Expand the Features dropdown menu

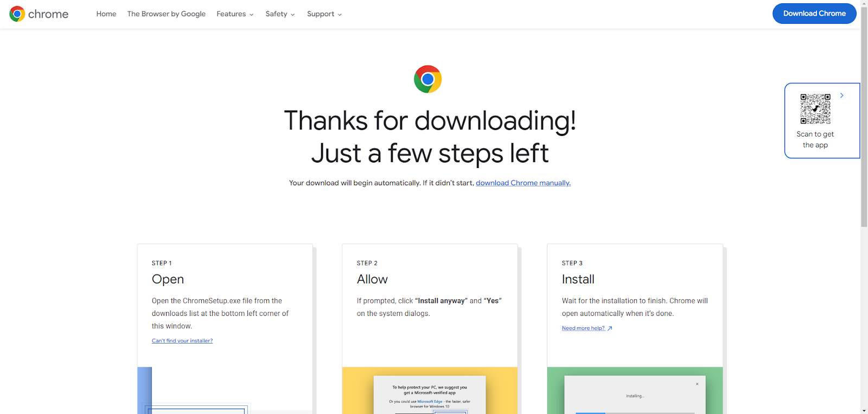click(235, 14)
